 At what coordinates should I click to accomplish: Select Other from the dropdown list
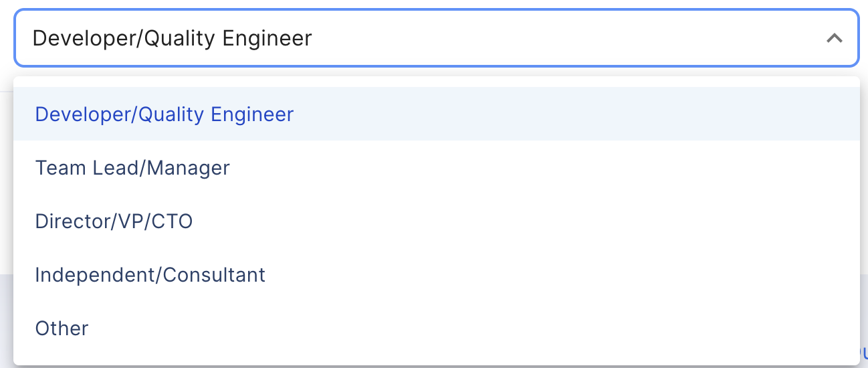click(62, 328)
